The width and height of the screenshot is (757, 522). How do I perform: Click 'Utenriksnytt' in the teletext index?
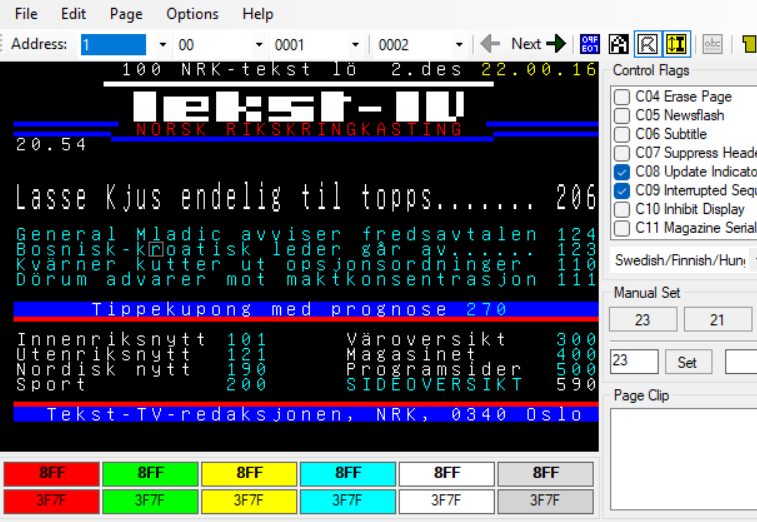click(103, 354)
